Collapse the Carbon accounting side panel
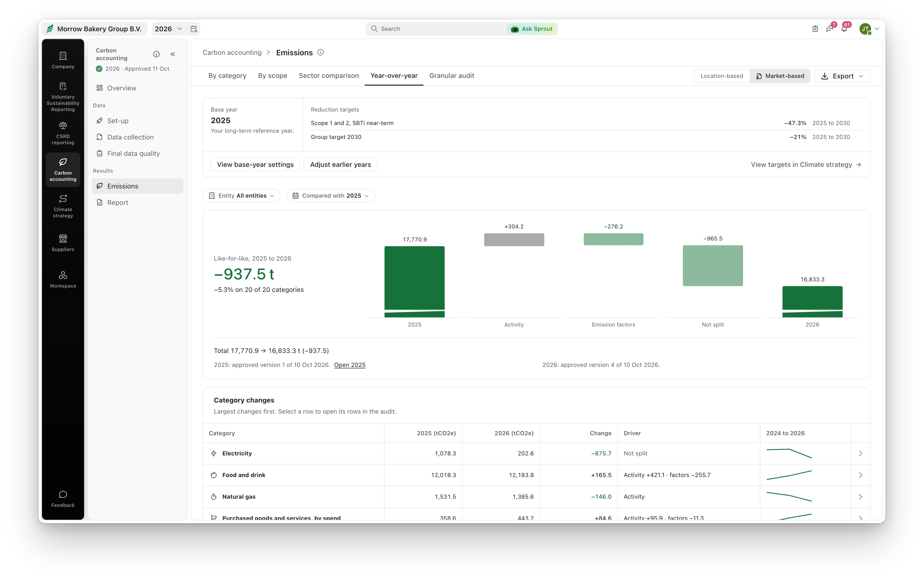Image resolution: width=924 pixels, height=579 pixels. 173,54
